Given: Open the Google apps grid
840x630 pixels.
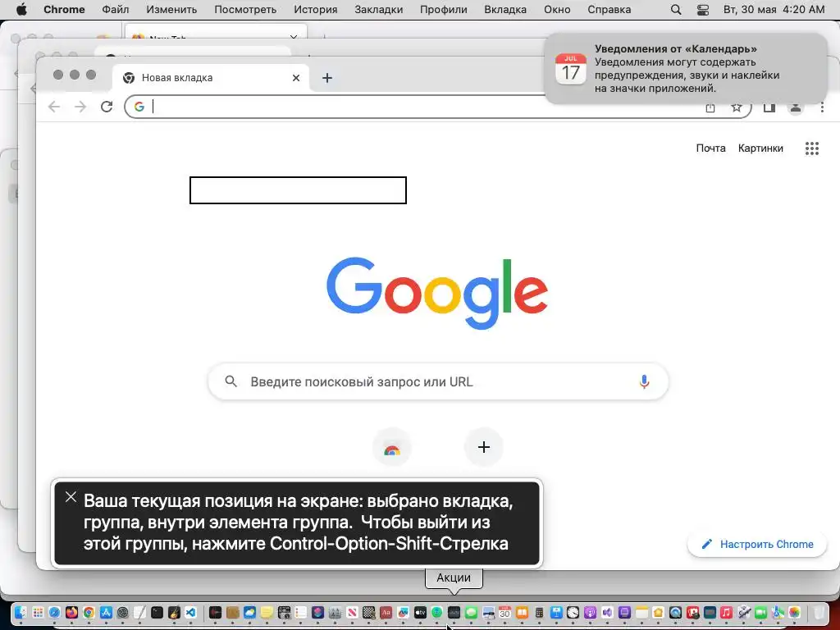Looking at the screenshot, I should [x=812, y=148].
